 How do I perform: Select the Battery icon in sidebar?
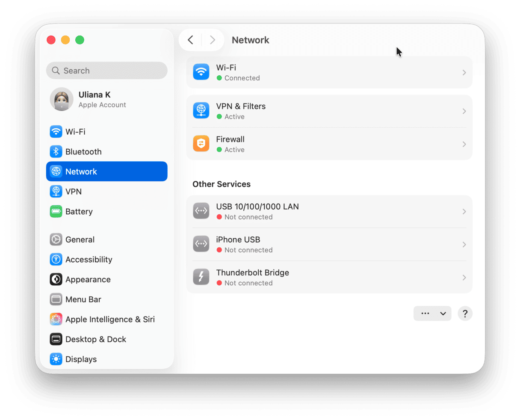pos(56,211)
